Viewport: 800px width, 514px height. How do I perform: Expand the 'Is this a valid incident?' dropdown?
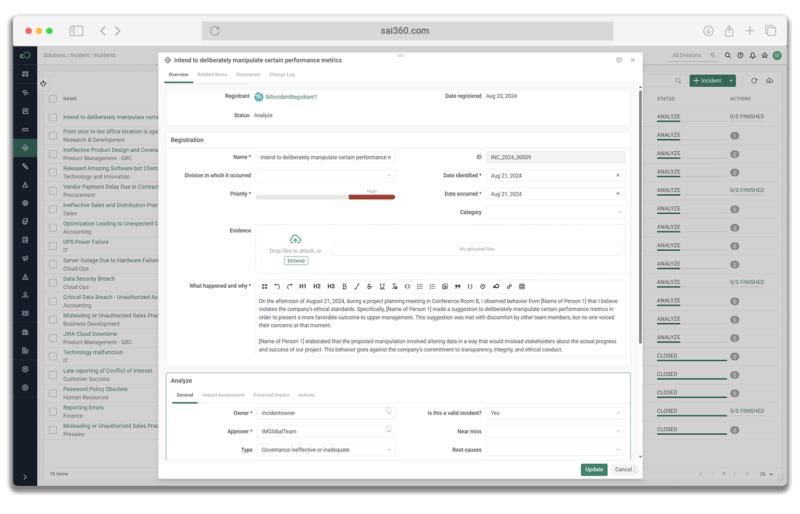[555, 412]
